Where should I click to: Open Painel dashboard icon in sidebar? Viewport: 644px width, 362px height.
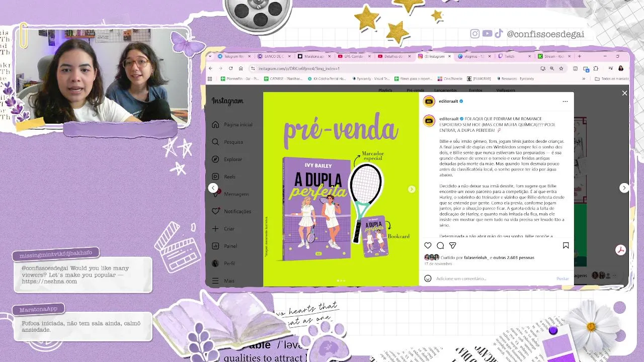(x=215, y=246)
